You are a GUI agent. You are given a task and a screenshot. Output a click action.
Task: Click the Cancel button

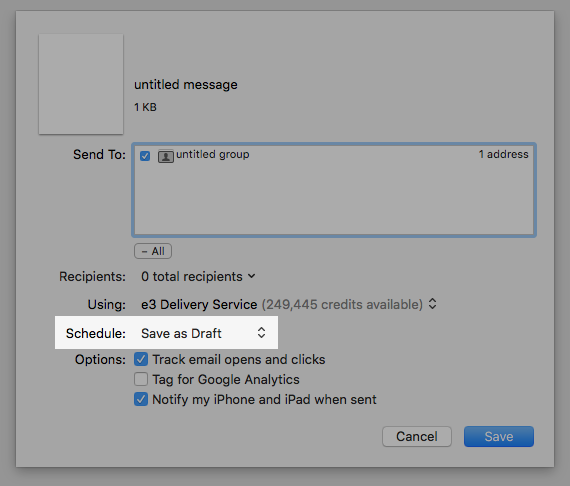[417, 436]
